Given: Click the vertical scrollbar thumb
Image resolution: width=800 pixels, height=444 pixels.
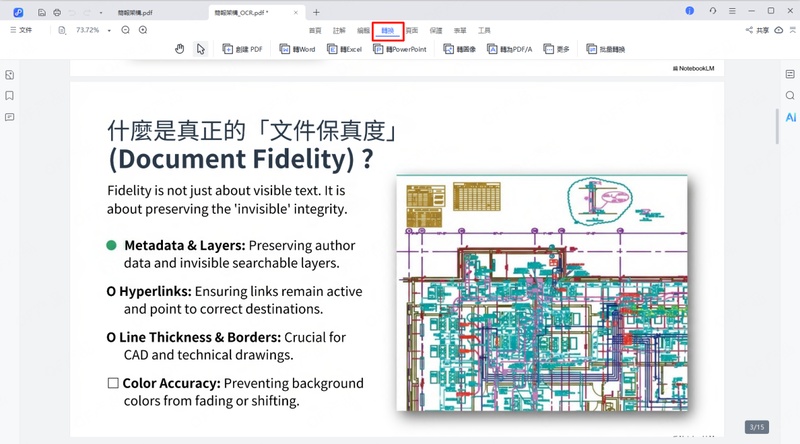Looking at the screenshot, I should 777,126.
